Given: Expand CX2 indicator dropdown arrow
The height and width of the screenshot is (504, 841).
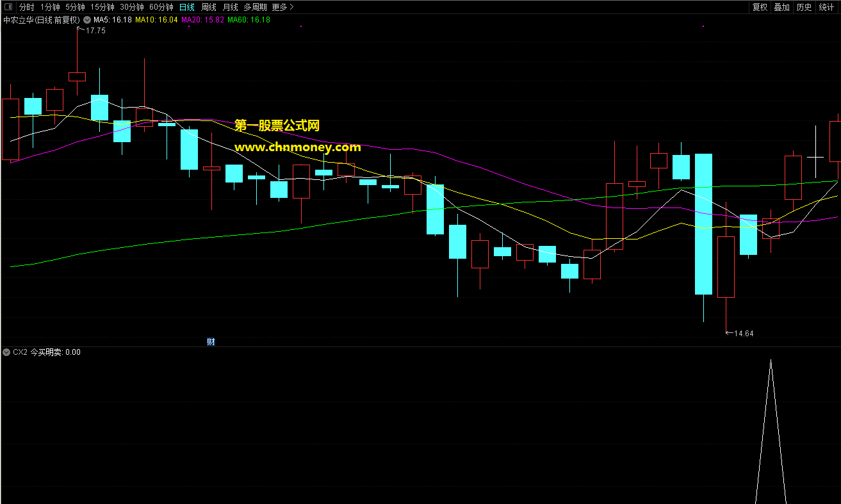Looking at the screenshot, I should click(x=6, y=352).
